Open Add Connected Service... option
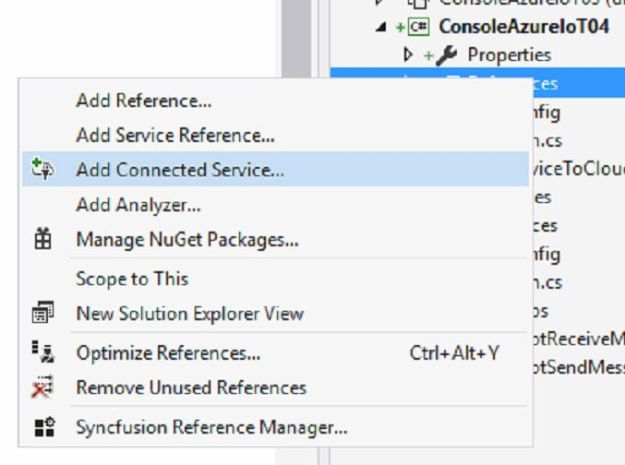The width and height of the screenshot is (625, 465). [180, 170]
